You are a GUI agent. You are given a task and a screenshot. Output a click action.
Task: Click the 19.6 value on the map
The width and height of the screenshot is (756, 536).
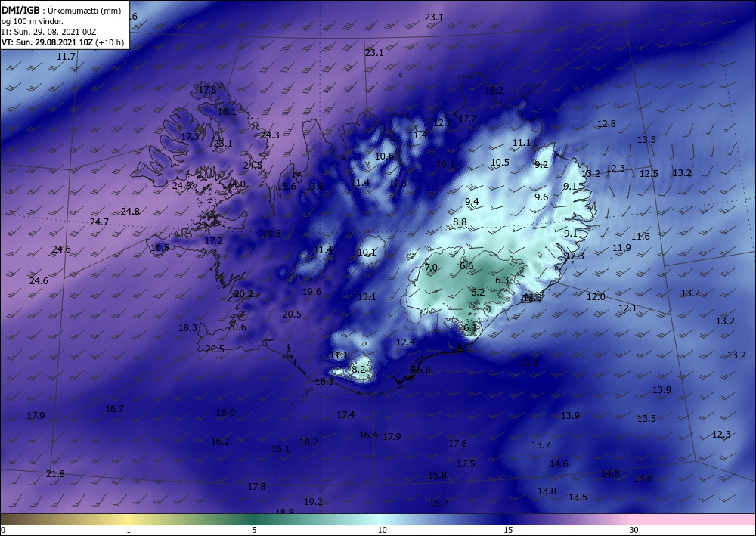[311, 292]
